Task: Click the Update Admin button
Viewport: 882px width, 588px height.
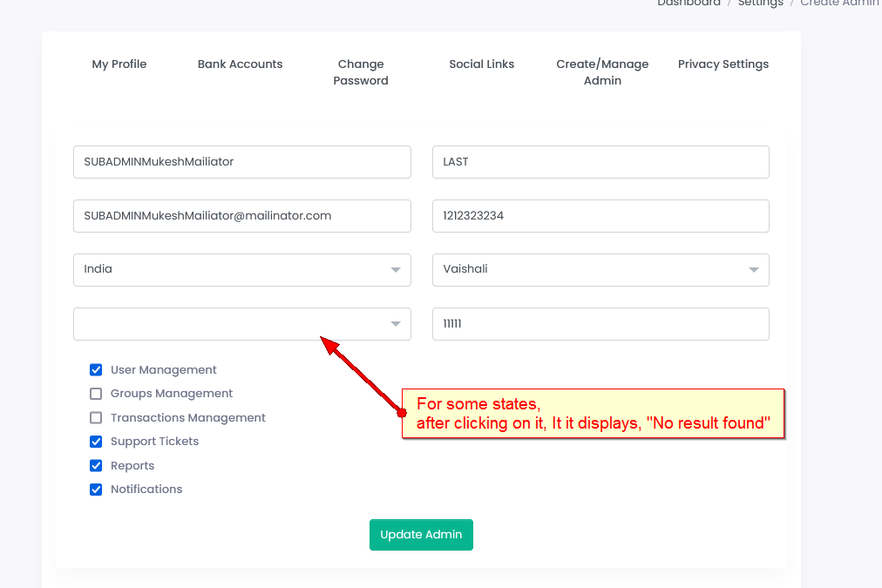Action: pyautogui.click(x=421, y=535)
